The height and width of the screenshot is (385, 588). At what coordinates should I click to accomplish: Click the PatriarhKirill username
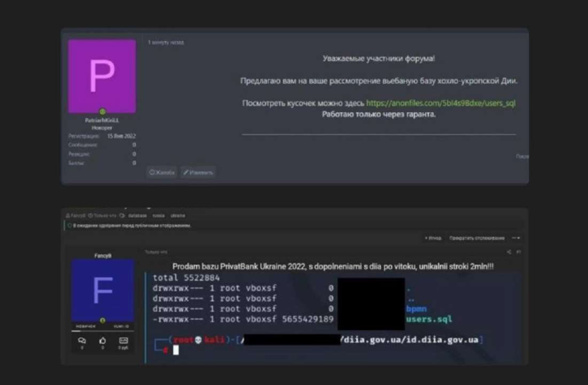click(x=101, y=120)
